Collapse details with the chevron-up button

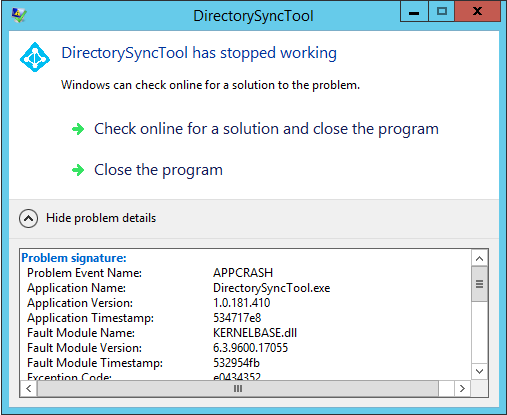pyautogui.click(x=28, y=218)
